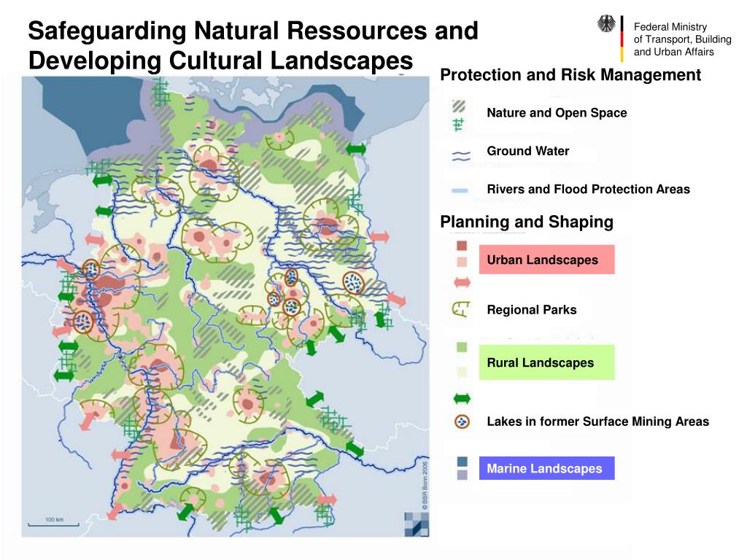Toggle the Marine Landscapes legend entry

pyautogui.click(x=546, y=469)
